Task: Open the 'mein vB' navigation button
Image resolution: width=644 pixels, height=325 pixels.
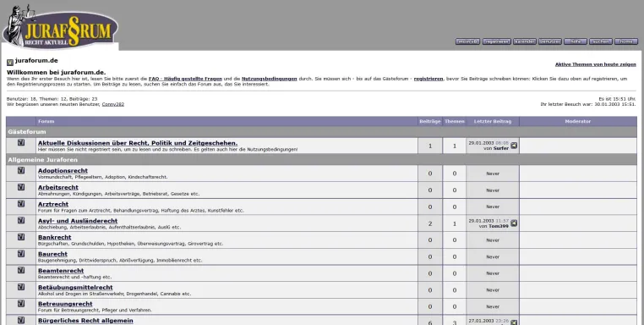Action: [x=468, y=41]
